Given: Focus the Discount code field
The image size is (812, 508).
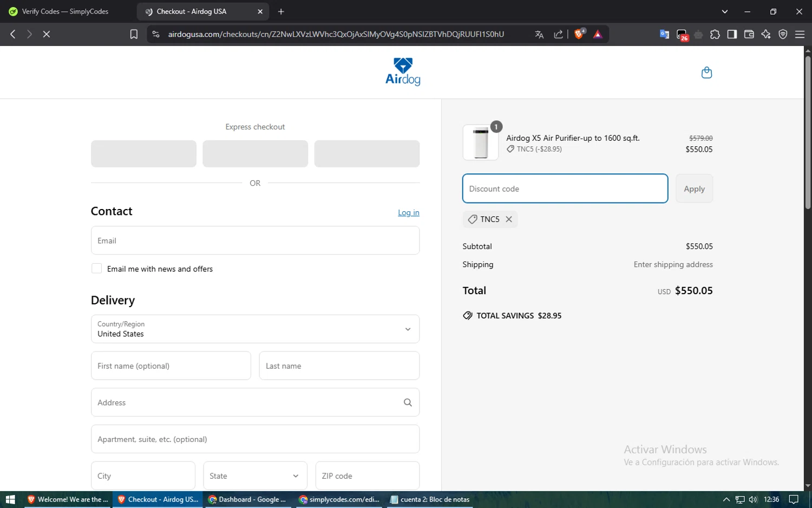Looking at the screenshot, I should point(565,188).
